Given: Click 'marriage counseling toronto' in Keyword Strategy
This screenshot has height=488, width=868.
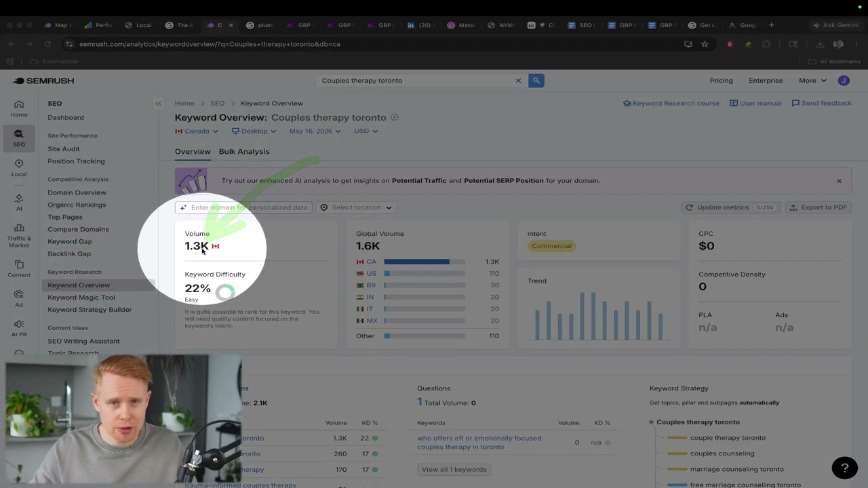Looking at the screenshot, I should coord(736,469).
